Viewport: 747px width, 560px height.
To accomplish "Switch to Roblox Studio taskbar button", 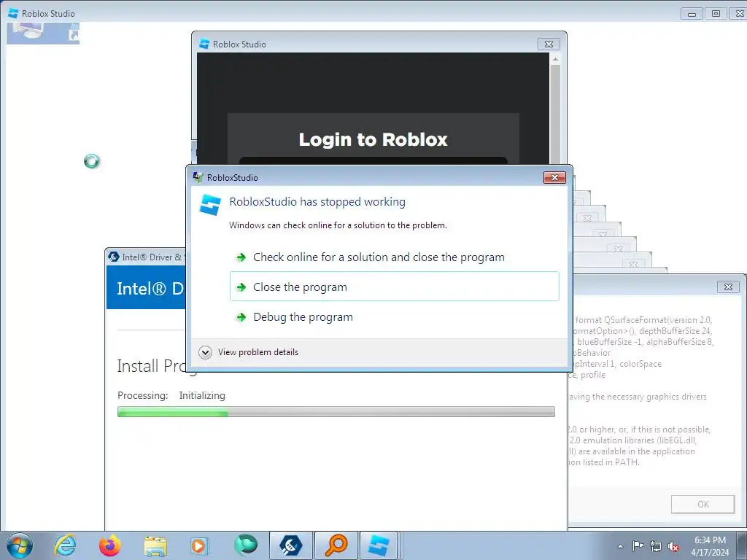I will (379, 545).
